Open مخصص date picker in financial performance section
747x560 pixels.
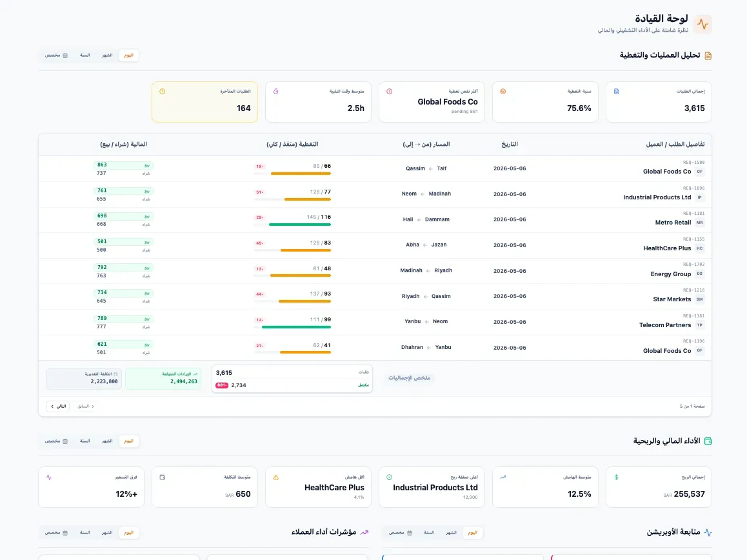click(x=56, y=441)
